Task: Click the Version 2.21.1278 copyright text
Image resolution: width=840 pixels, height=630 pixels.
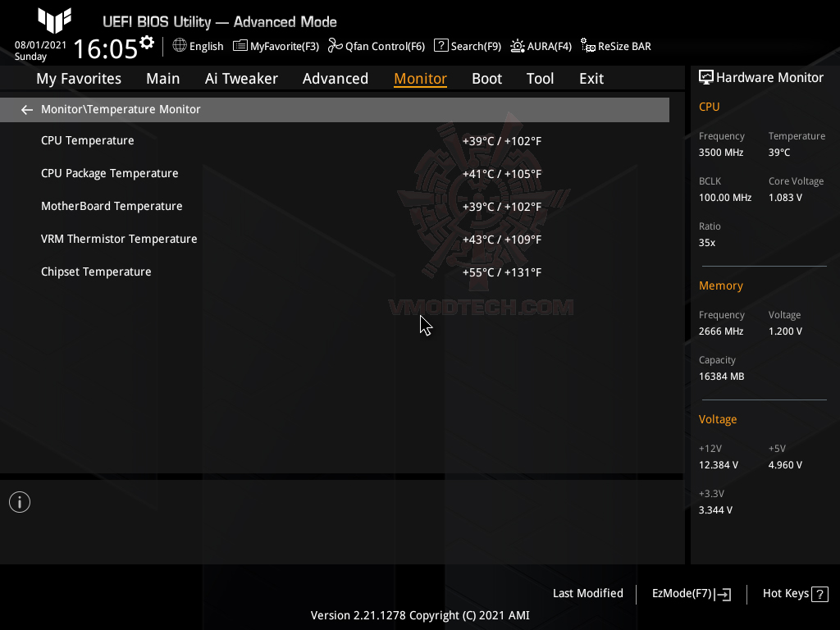Action: (x=420, y=615)
